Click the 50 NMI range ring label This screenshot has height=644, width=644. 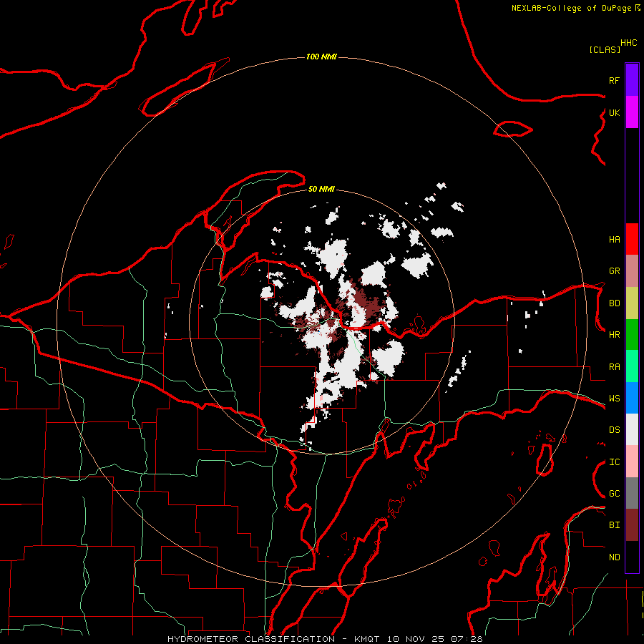pos(321,189)
